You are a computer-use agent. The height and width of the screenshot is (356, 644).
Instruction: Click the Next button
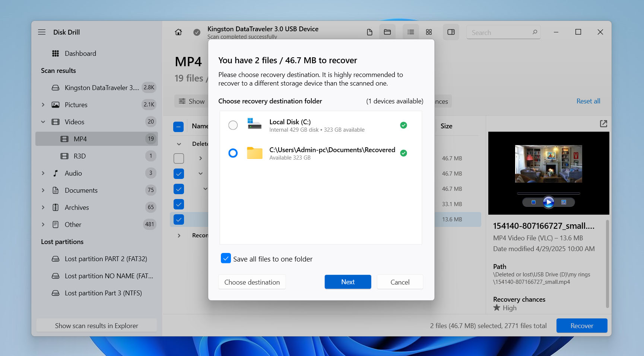tap(348, 282)
